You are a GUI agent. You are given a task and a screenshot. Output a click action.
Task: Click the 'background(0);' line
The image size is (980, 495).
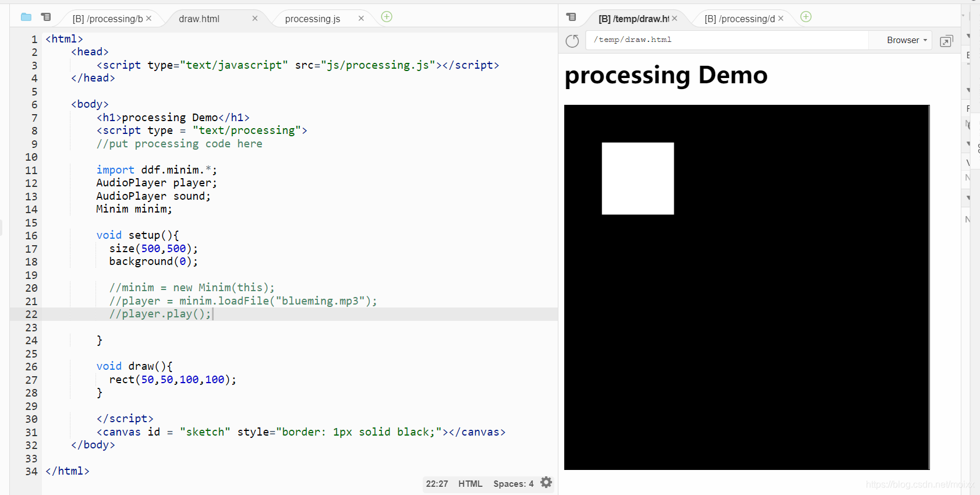[154, 261]
